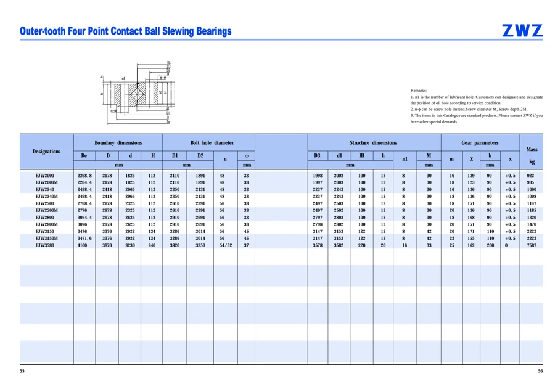The width and height of the screenshot is (555, 392).
Task: Click Z value 168
Action: tap(471, 218)
